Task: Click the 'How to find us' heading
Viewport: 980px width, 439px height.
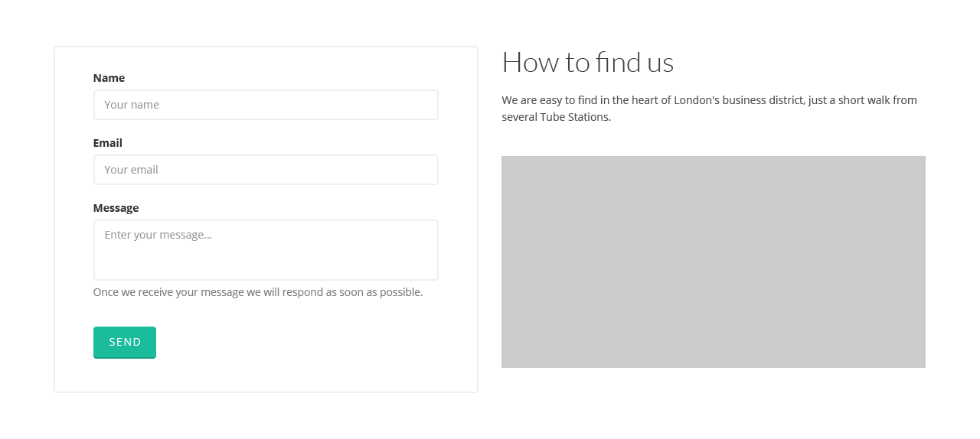Action: 588,62
